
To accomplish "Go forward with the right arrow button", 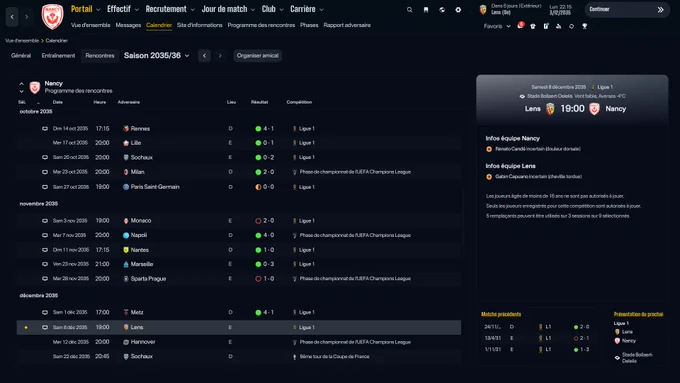I will 26,16.
